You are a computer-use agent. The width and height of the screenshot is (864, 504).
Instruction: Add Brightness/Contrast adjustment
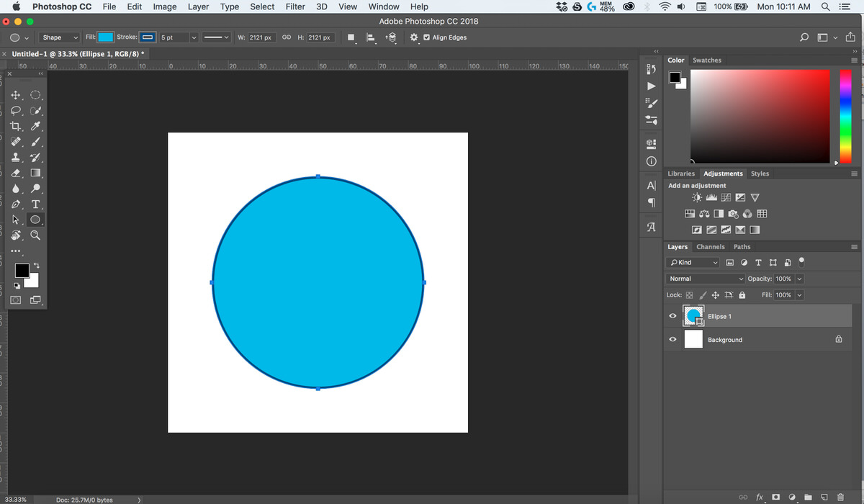coord(696,198)
